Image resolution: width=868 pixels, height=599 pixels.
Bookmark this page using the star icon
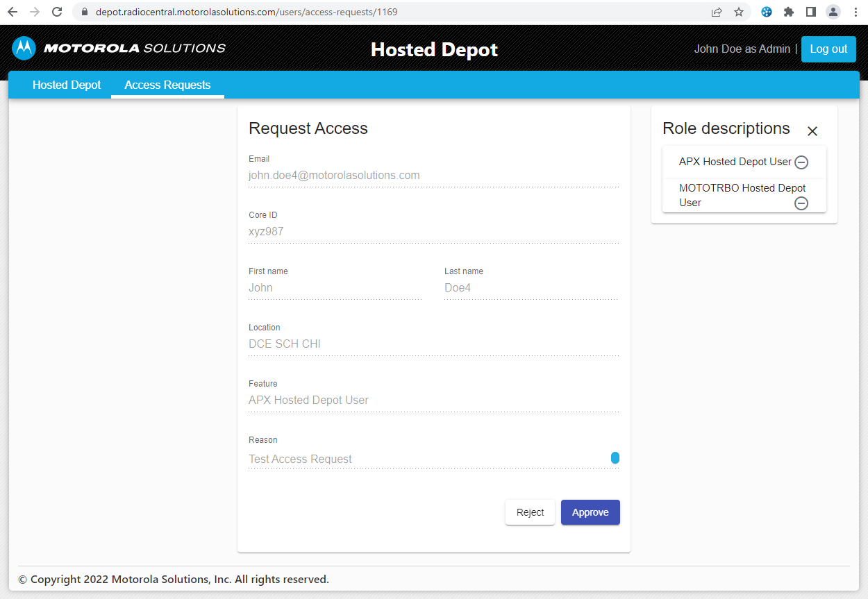pyautogui.click(x=739, y=12)
